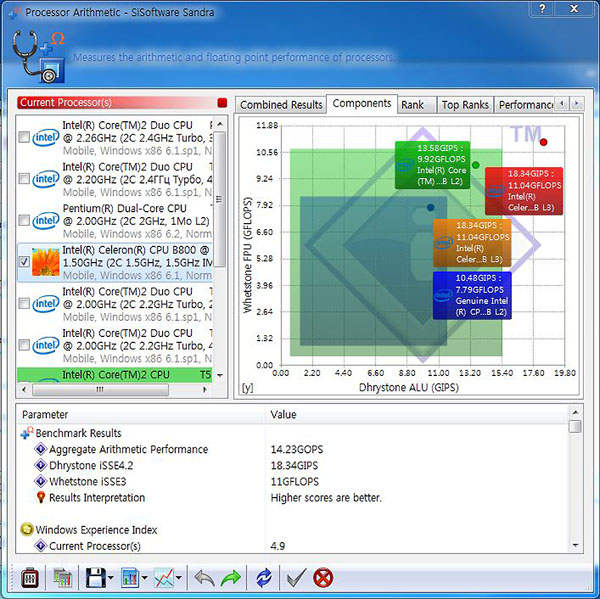Viewport: 600px width, 599px height.
Task: Click the floppy disk save icon
Action: (x=96, y=578)
